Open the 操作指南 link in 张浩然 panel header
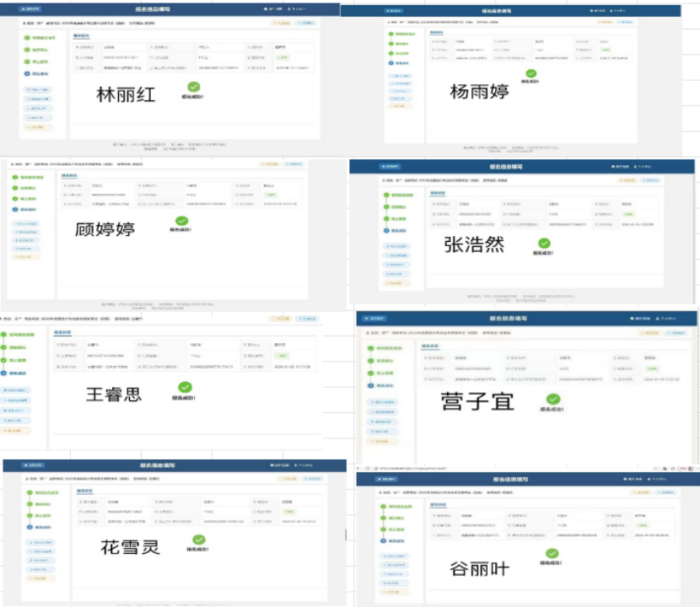Screen dimensions: 700x607 point(624,167)
